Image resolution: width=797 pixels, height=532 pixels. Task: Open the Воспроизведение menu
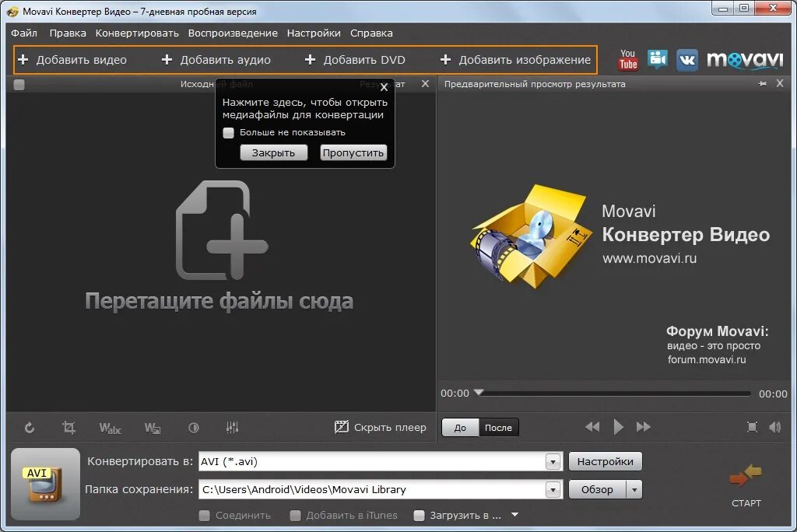233,33
